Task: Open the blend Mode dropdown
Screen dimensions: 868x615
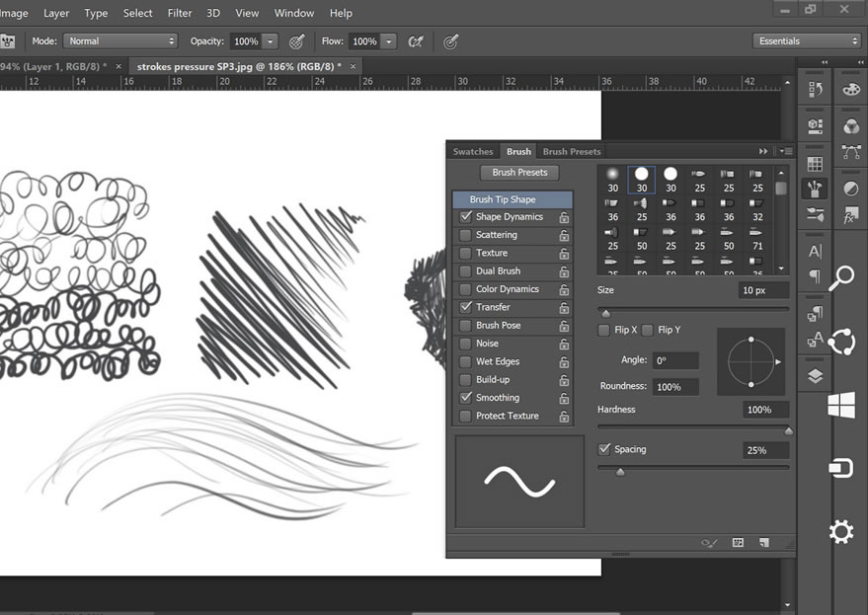Action: pos(119,41)
